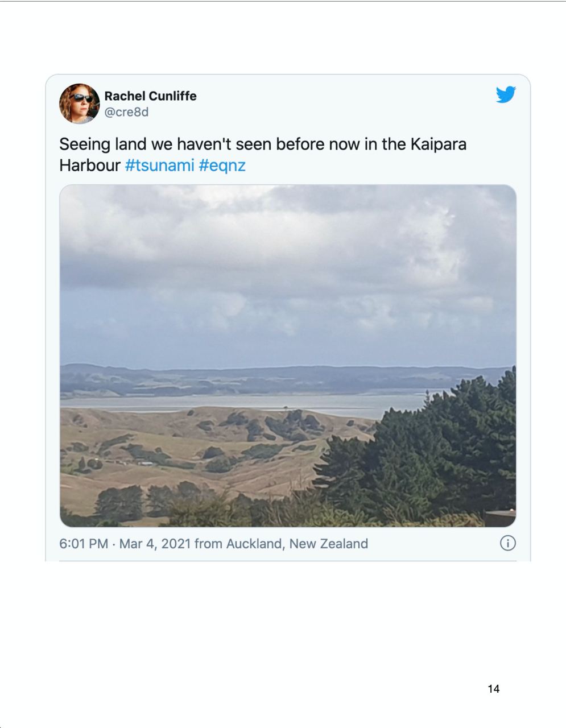
Task: Open the Kaipara Harbour photo
Action: [288, 355]
